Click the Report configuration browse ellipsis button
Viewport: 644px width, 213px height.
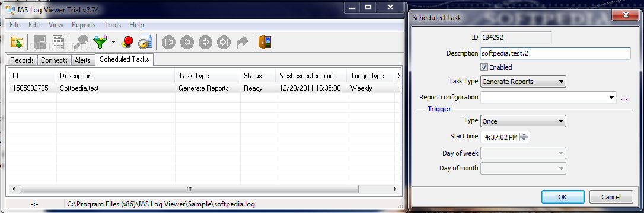(624, 98)
